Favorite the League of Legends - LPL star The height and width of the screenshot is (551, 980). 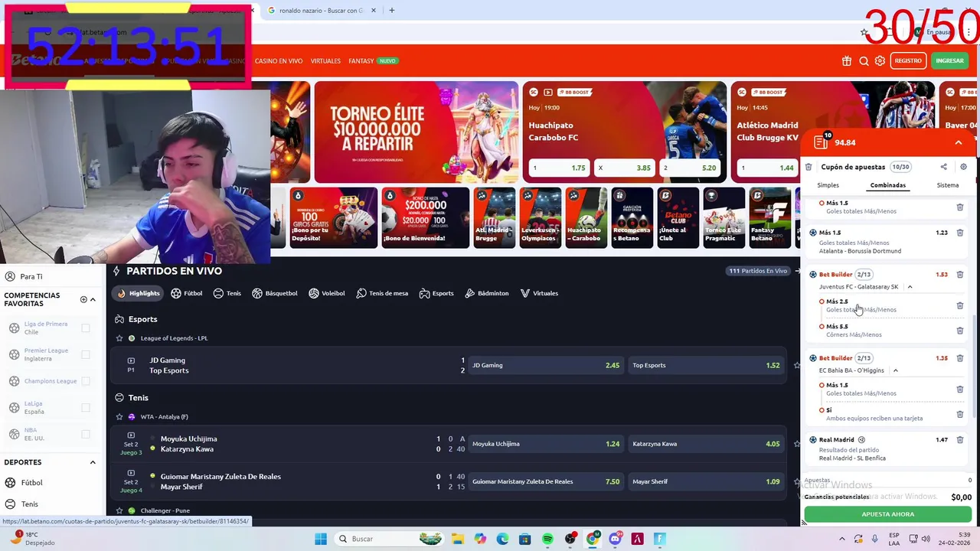pyautogui.click(x=119, y=338)
